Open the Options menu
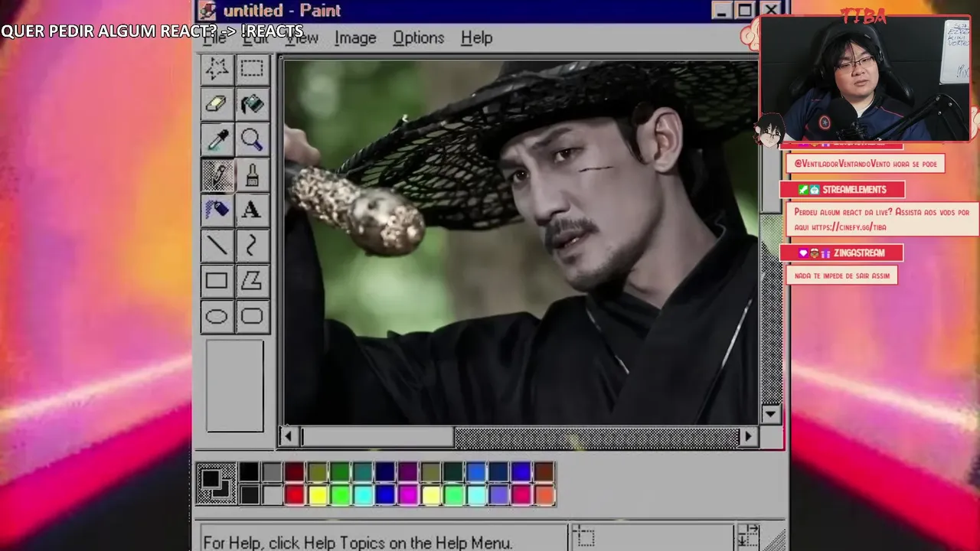Screen dimensions: 980x551 (x=418, y=37)
